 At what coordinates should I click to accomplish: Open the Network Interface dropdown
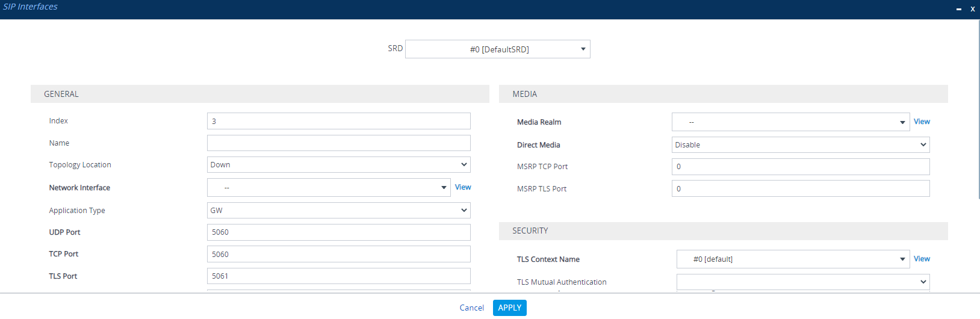tap(329, 188)
